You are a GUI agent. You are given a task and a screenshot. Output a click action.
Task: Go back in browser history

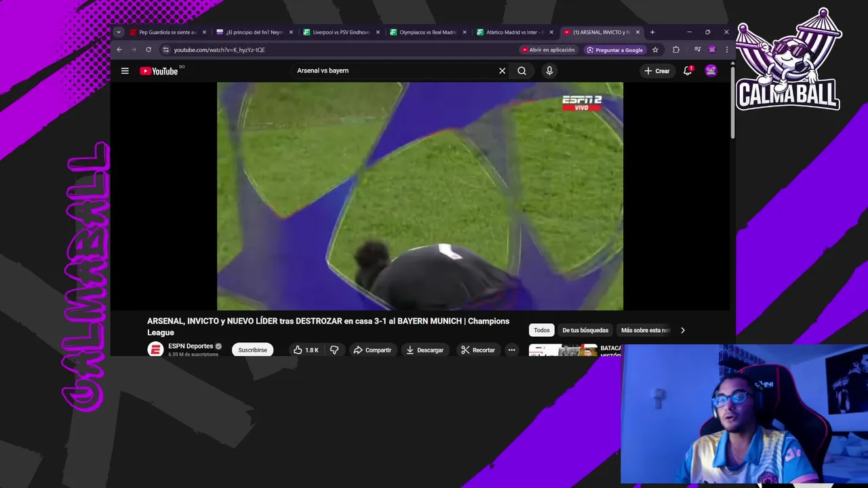pyautogui.click(x=119, y=49)
